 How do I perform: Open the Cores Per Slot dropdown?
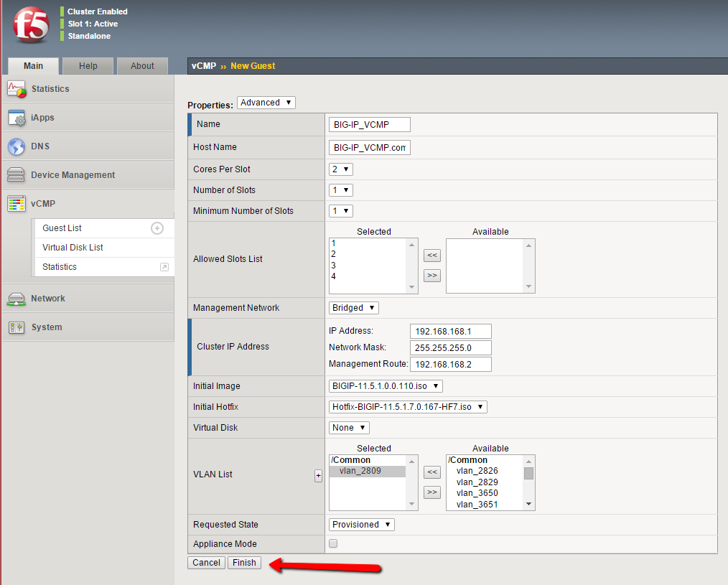click(x=341, y=169)
